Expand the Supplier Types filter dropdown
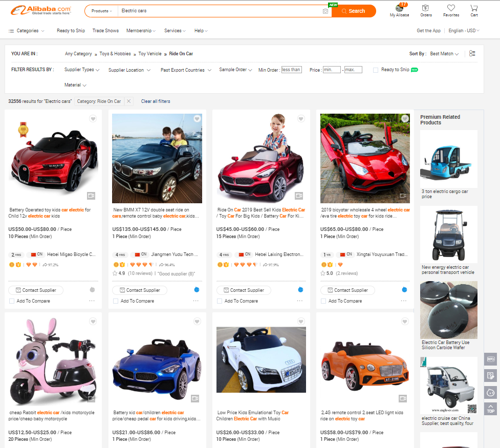 81,70
